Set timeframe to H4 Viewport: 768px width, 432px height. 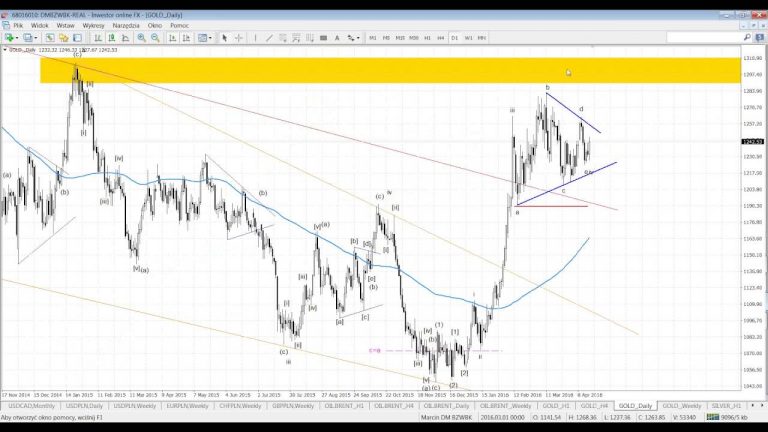[441, 38]
